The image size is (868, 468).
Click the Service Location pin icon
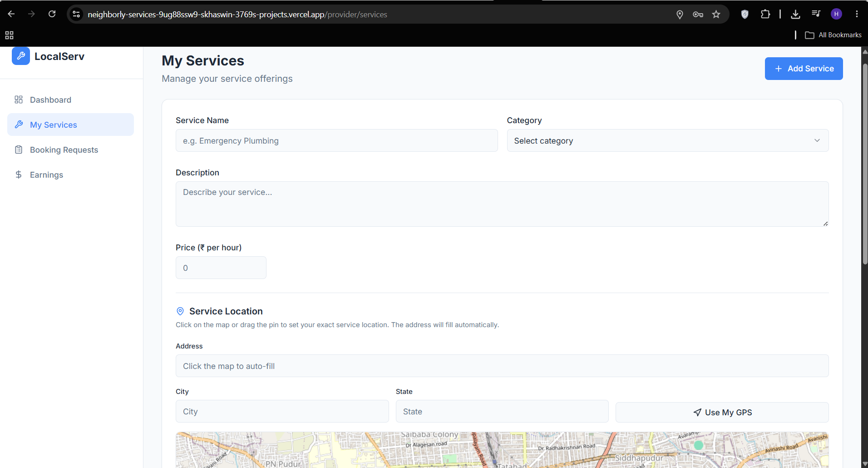coord(180,311)
